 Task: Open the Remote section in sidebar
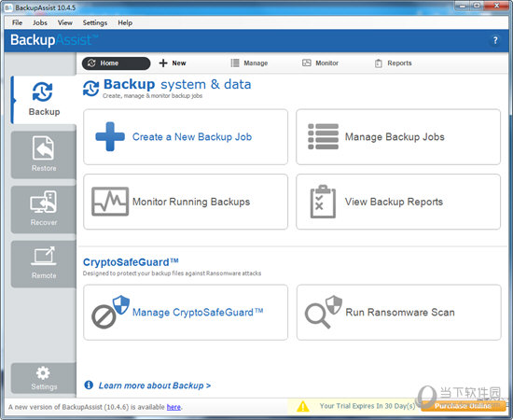point(44,263)
